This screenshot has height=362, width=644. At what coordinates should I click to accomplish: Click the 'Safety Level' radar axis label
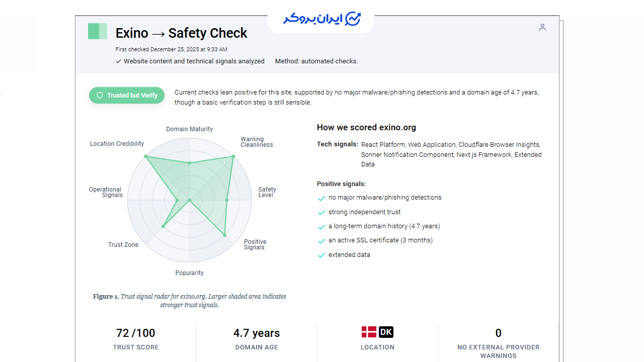(267, 192)
